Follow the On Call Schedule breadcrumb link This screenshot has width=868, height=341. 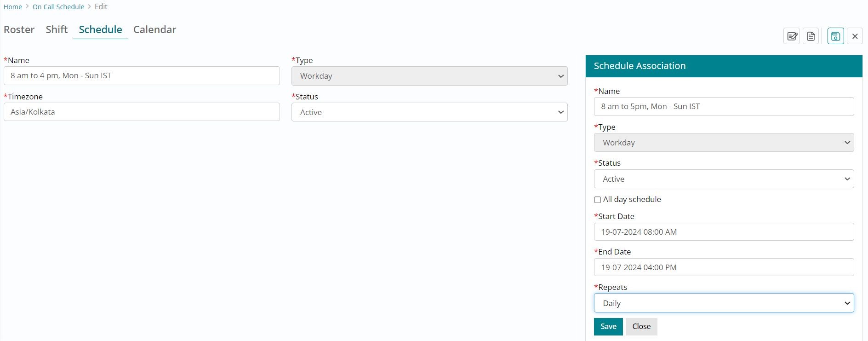[x=58, y=7]
